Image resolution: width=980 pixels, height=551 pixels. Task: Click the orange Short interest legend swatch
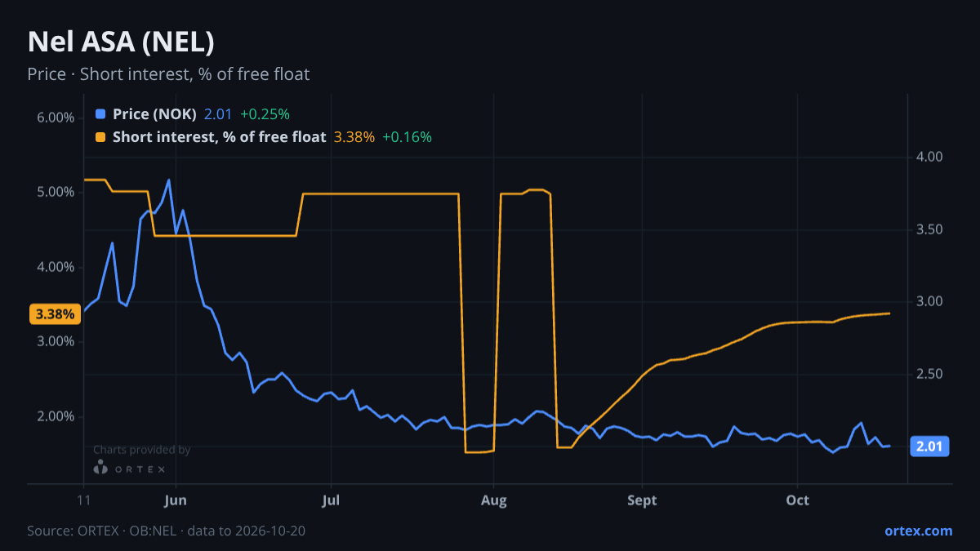(x=100, y=137)
